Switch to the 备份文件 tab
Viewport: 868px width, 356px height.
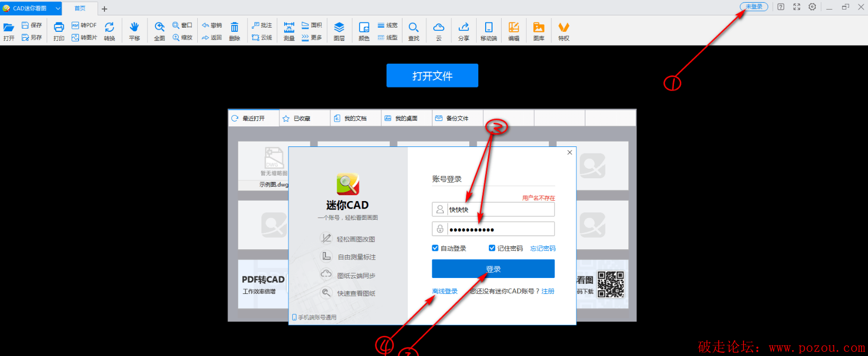pos(457,118)
